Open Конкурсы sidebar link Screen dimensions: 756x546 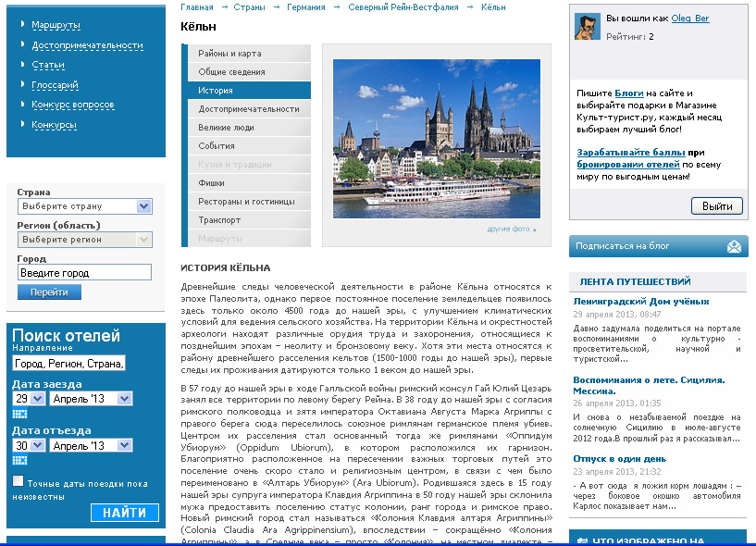pyautogui.click(x=54, y=125)
